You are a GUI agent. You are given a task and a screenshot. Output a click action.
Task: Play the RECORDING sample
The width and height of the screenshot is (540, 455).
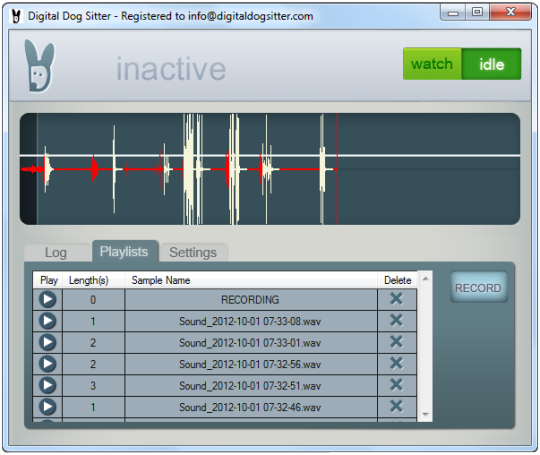(48, 299)
